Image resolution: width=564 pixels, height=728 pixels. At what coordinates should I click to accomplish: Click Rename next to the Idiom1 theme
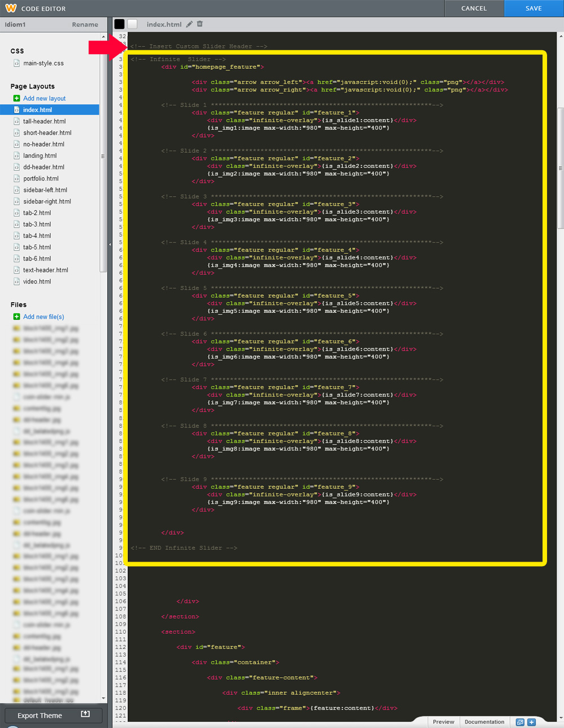[x=85, y=25]
